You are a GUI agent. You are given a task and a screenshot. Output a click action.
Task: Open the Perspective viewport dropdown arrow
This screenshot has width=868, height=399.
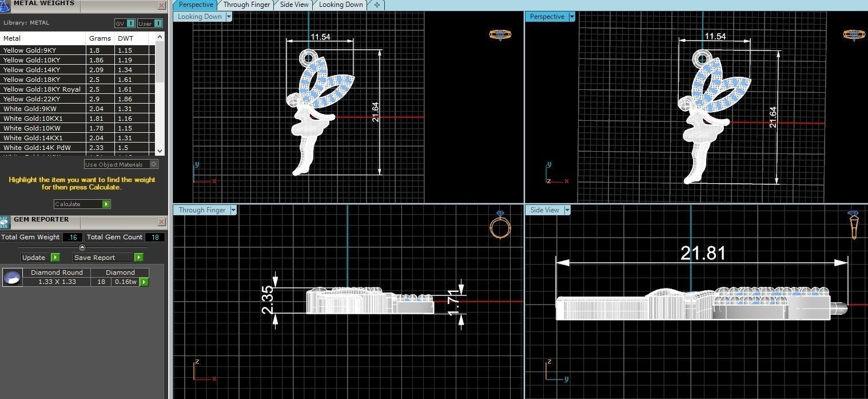point(571,17)
